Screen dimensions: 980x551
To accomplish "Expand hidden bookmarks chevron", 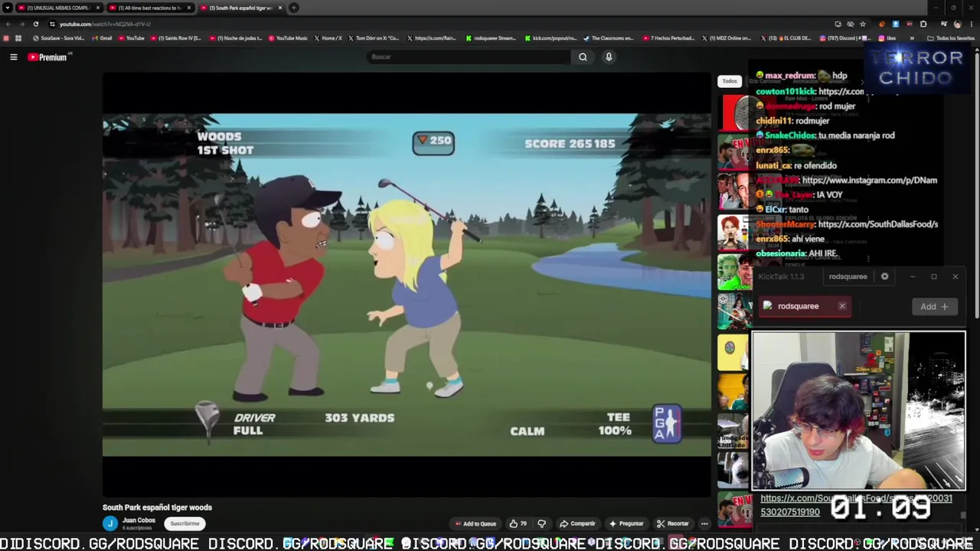I will pyautogui.click(x=911, y=38).
